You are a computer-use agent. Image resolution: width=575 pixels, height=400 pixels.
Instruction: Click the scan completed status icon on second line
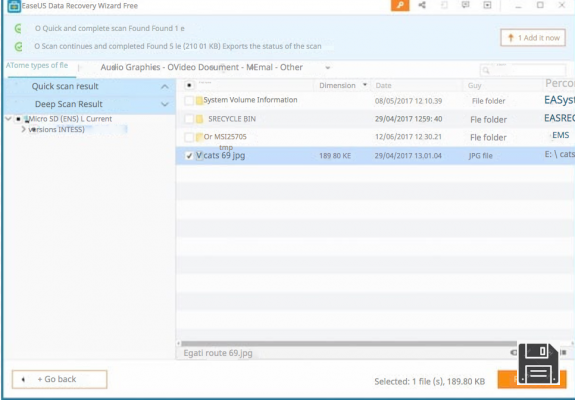pos(18,47)
